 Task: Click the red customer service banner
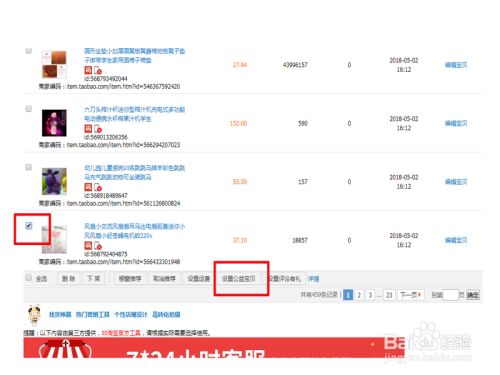coord(213,348)
